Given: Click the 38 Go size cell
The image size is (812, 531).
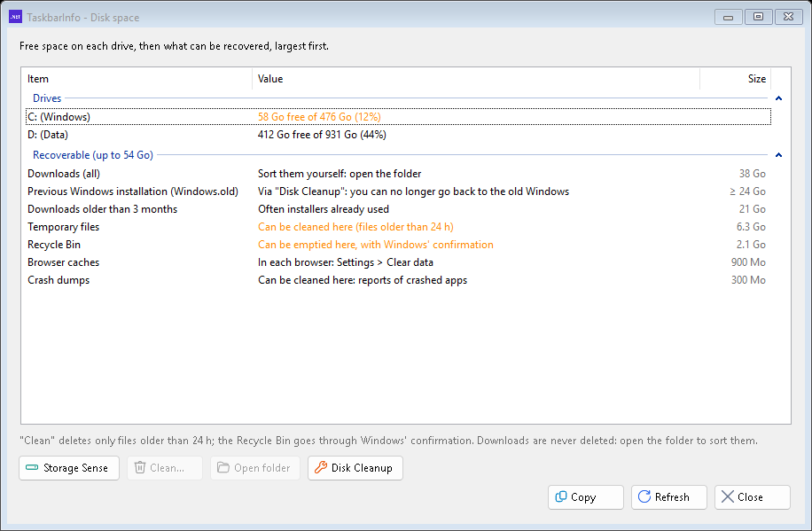Looking at the screenshot, I should tap(752, 174).
